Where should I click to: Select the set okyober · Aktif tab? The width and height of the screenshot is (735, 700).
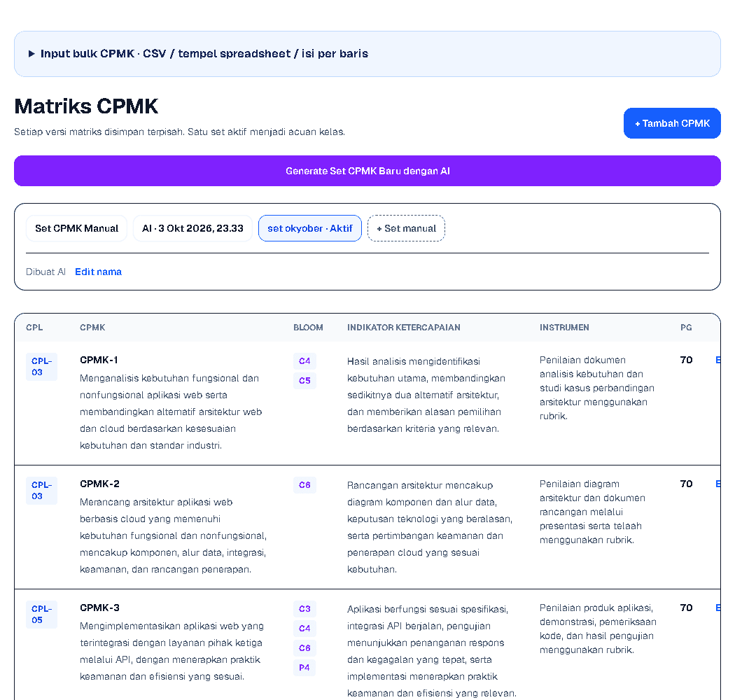point(310,228)
